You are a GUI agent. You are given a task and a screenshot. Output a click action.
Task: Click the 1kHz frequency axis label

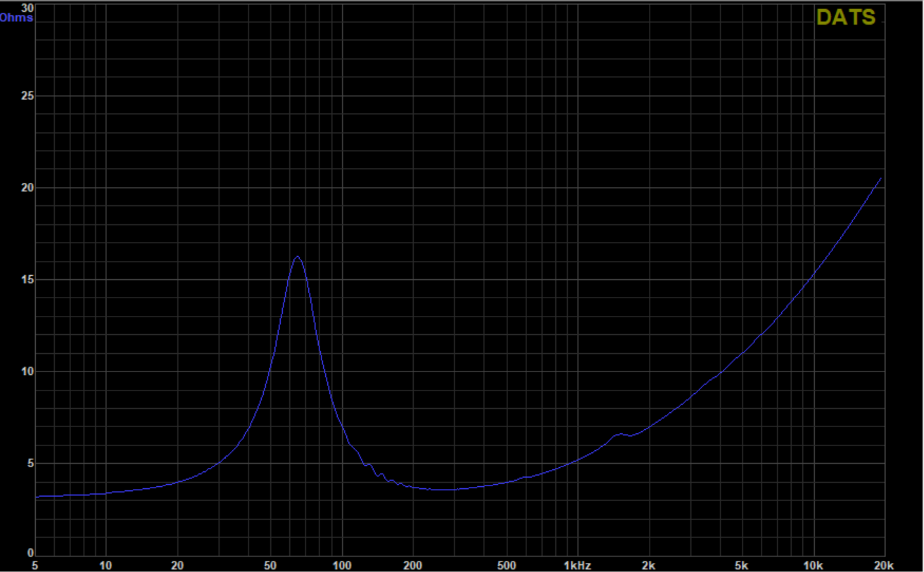pyautogui.click(x=577, y=565)
